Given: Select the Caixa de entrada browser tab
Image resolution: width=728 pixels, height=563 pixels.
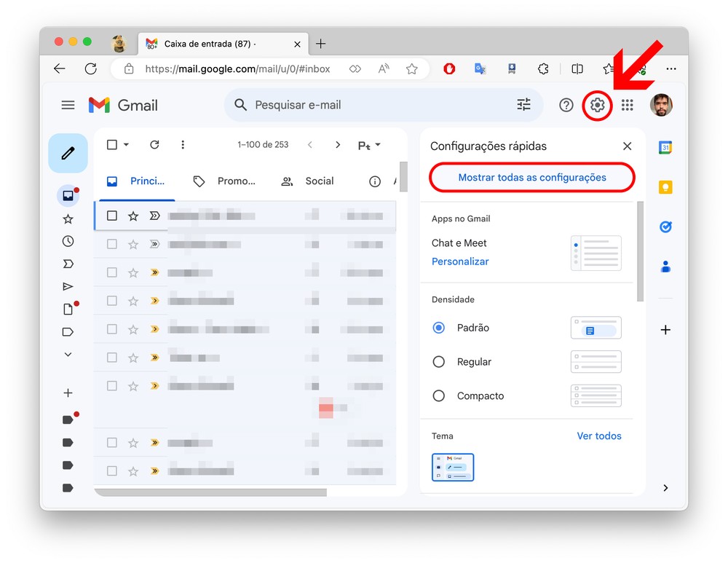Looking at the screenshot, I should [223, 44].
